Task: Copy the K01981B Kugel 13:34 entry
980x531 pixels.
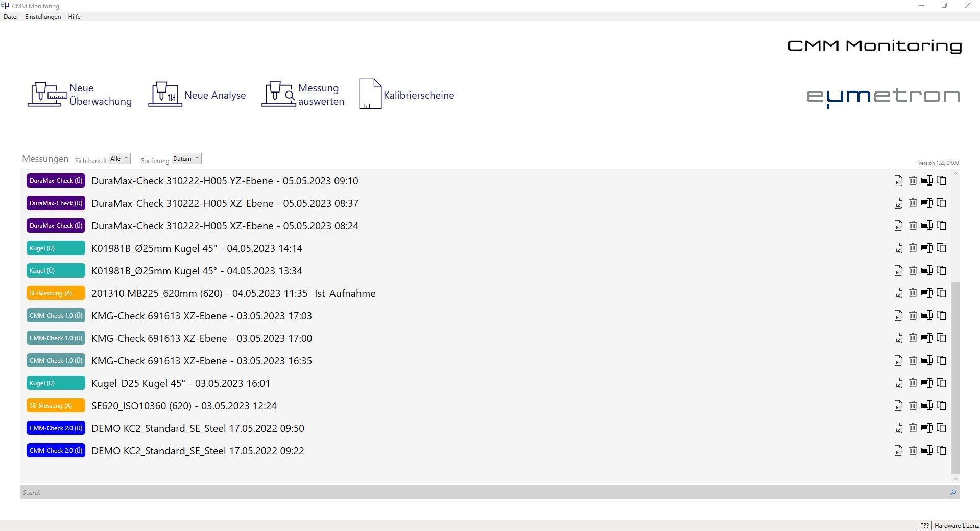Action: pos(941,271)
